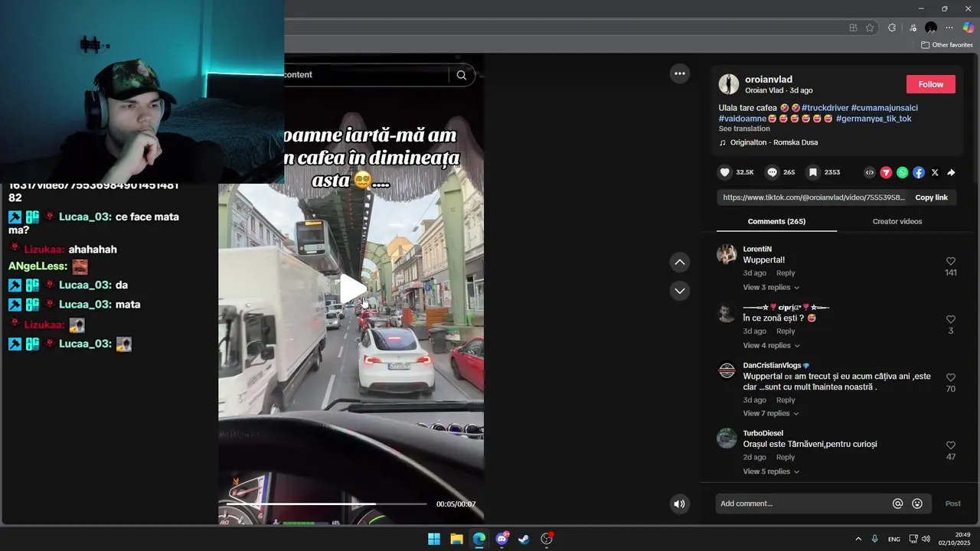Screen dimensions: 980x551
Task: Open the Windows Start menu
Action: point(434,539)
